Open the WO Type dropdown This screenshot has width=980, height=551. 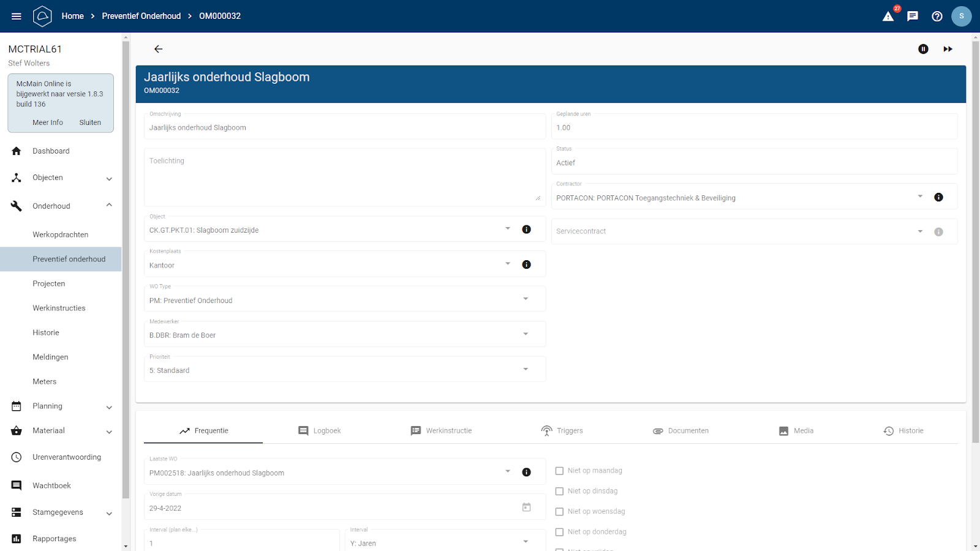(526, 299)
